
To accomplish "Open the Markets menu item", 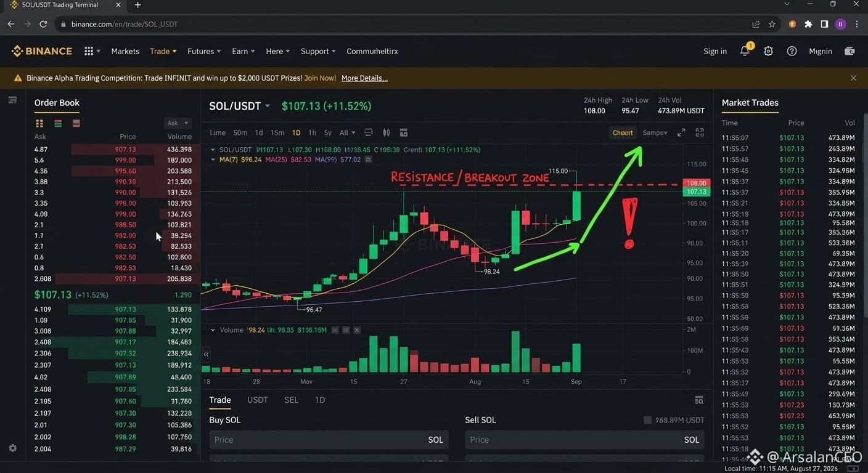I will (125, 51).
